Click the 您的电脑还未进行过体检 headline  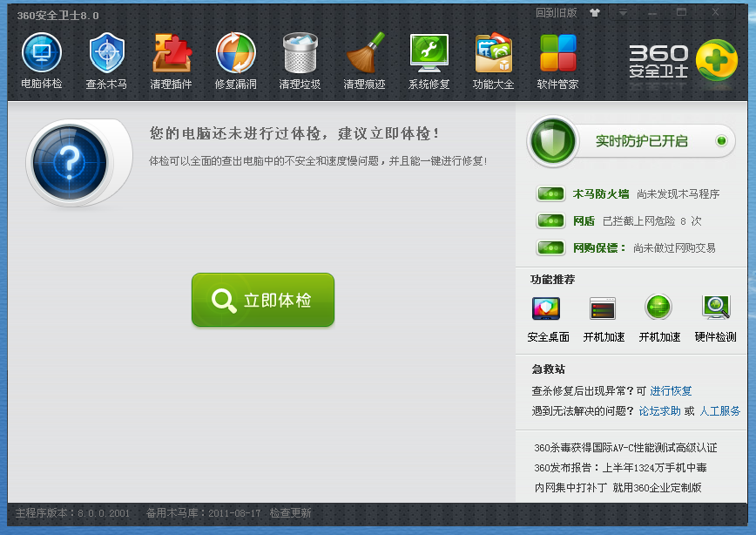pos(294,133)
